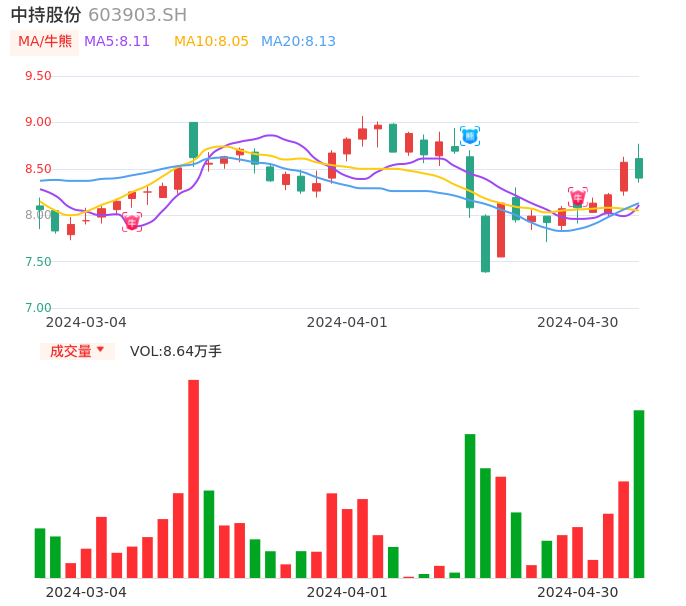Select the MA/牛熊 indicator button
The width and height of the screenshot is (686, 606).
(45, 42)
